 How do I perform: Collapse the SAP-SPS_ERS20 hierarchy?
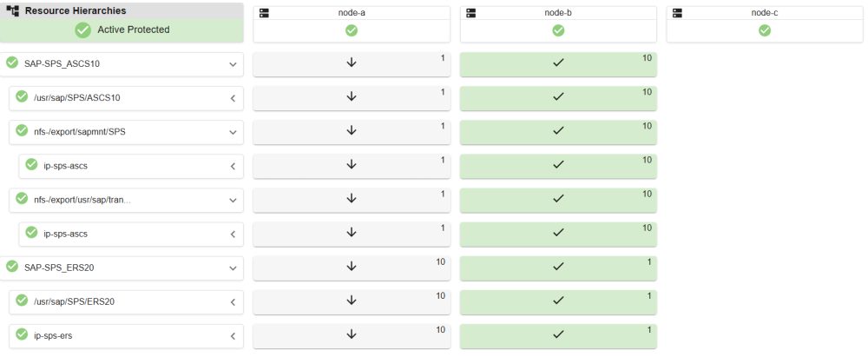tap(233, 268)
